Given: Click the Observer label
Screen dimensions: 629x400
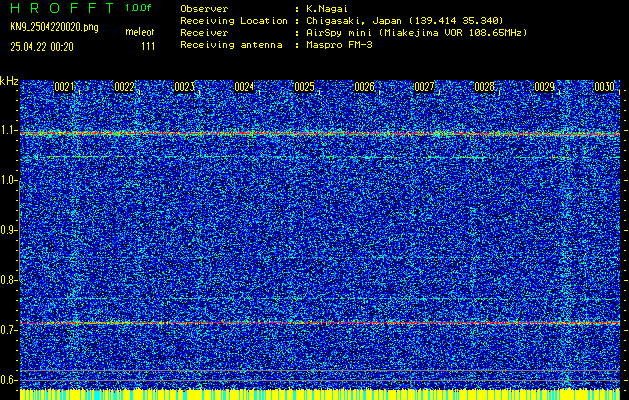Looking at the screenshot, I should pos(204,9).
